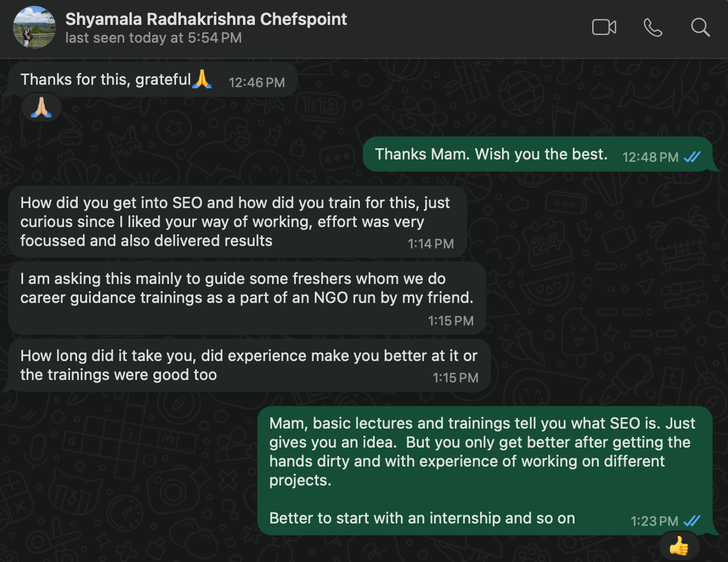Click the read receipt ticks on 'Thanks Mam' message
Viewport: 728px width, 562px height.
coord(692,157)
